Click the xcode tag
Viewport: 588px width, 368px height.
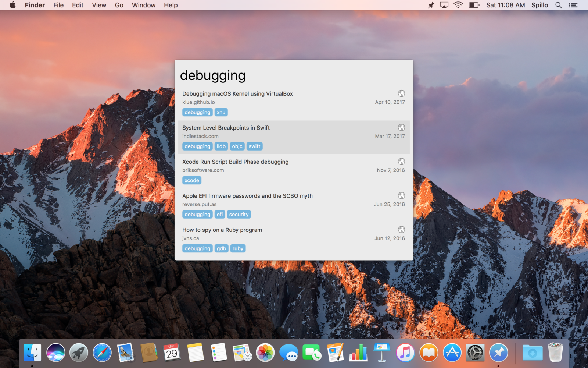click(192, 180)
